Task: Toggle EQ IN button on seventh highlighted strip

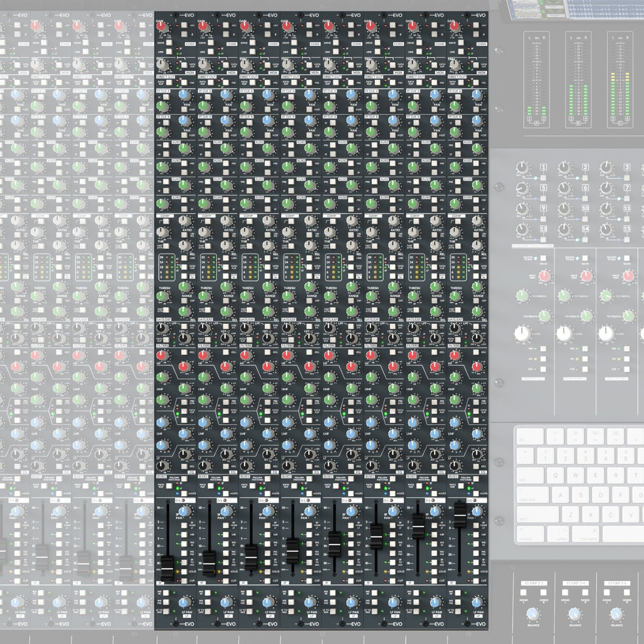Action: [434, 420]
